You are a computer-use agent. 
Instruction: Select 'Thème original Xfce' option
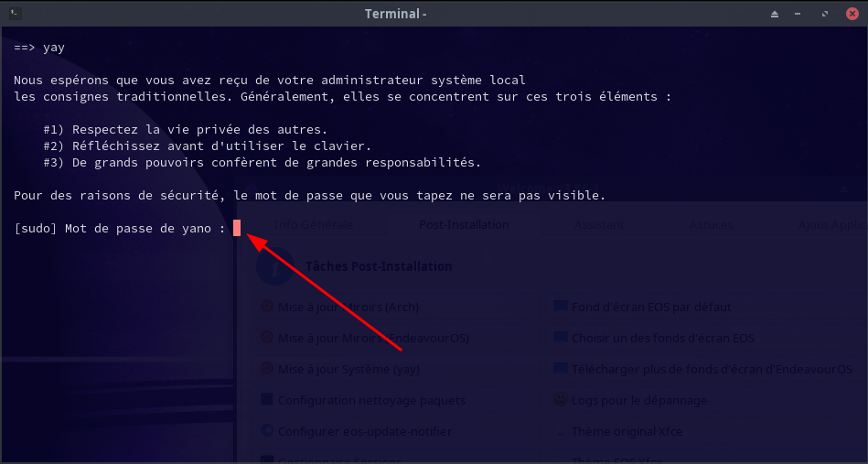[x=627, y=431]
